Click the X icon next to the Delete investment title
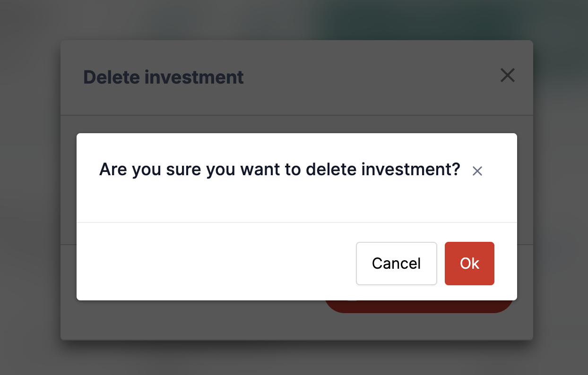 point(507,75)
